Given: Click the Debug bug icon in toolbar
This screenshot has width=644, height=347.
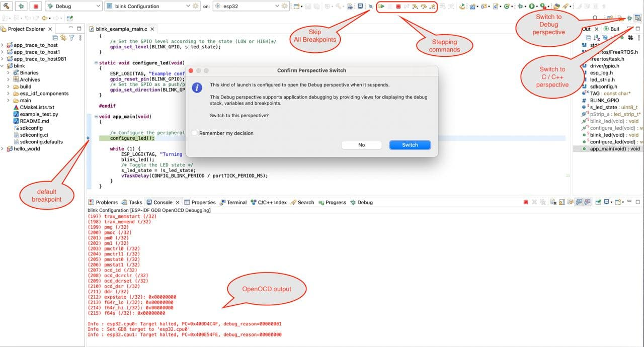Looking at the screenshot, I should point(20,6).
